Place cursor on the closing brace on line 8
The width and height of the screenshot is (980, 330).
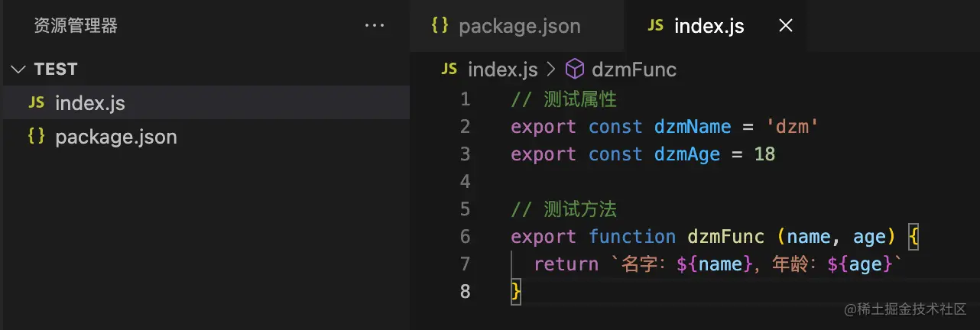[516, 291]
